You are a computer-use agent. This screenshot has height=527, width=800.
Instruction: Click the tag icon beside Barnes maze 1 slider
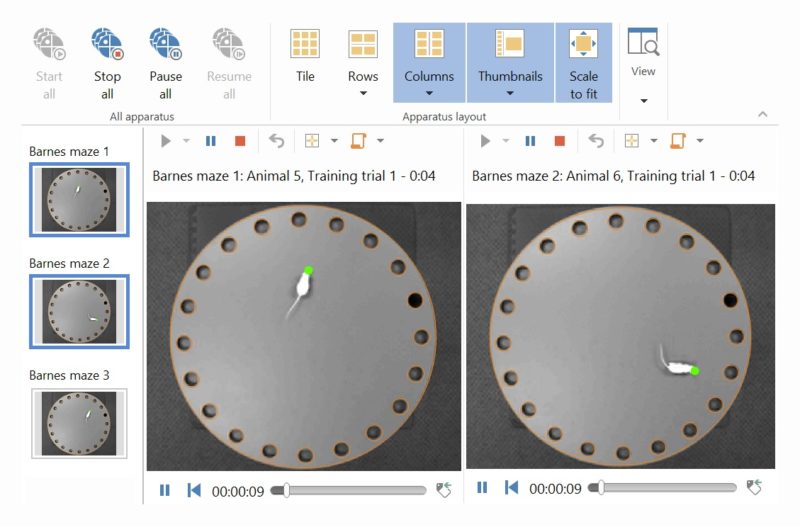click(x=444, y=490)
